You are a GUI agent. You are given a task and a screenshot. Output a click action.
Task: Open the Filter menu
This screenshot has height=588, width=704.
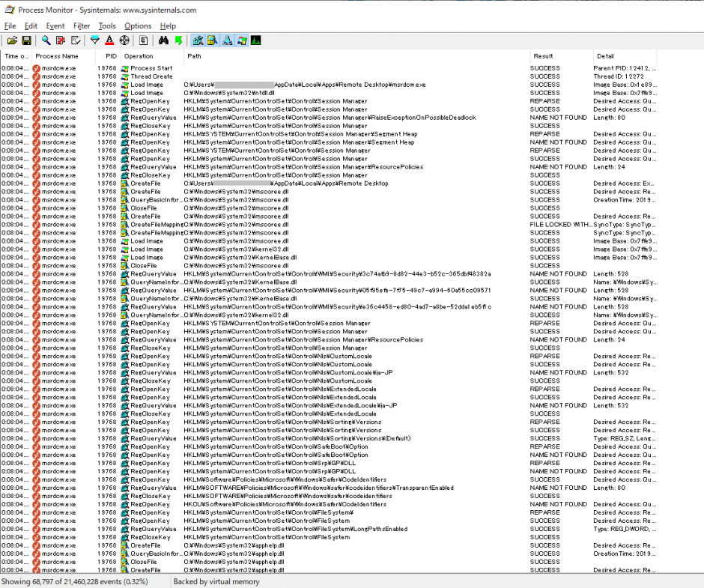tap(82, 26)
